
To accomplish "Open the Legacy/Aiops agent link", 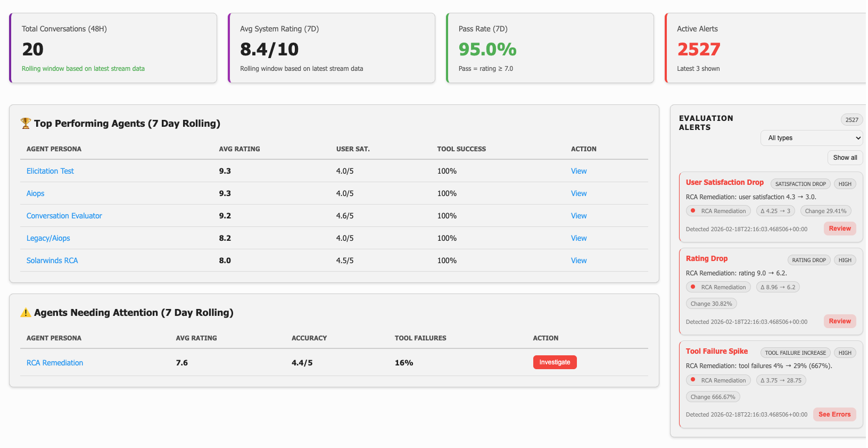I will (x=48, y=238).
